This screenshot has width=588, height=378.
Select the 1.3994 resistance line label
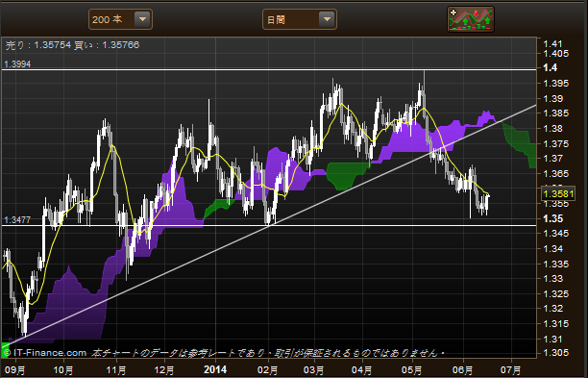[17, 64]
